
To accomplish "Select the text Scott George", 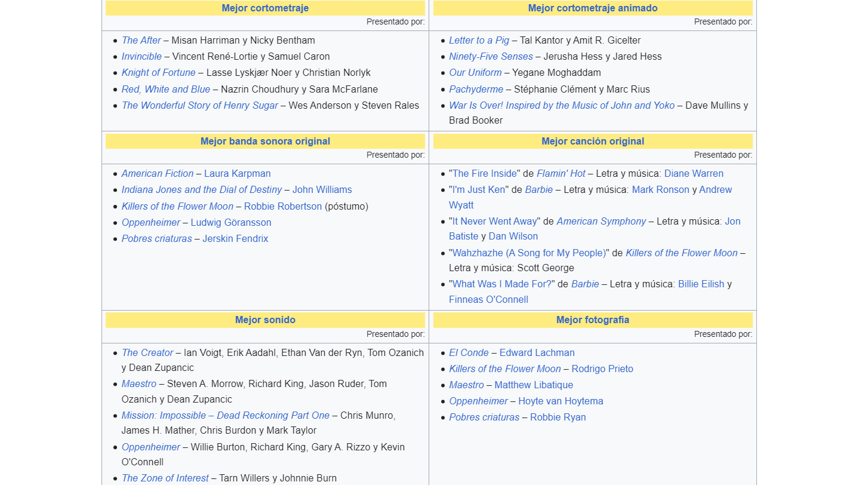I will 546,268.
